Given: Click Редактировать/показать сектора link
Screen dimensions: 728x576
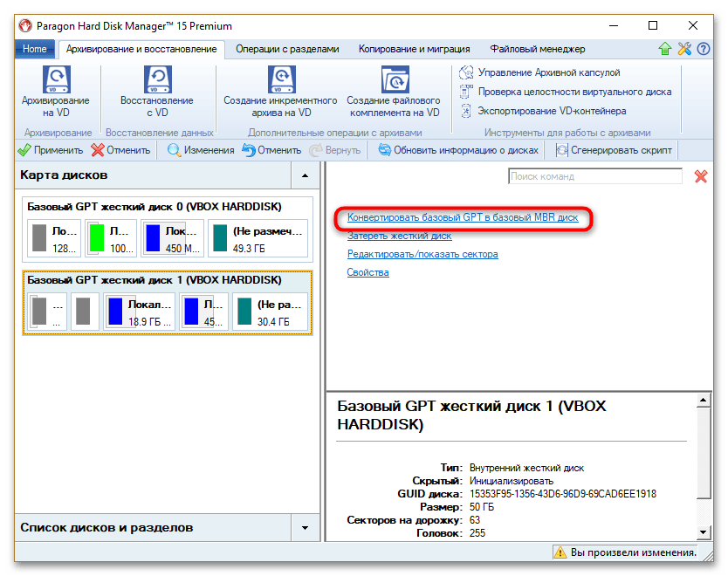Looking at the screenshot, I should pyautogui.click(x=422, y=254).
